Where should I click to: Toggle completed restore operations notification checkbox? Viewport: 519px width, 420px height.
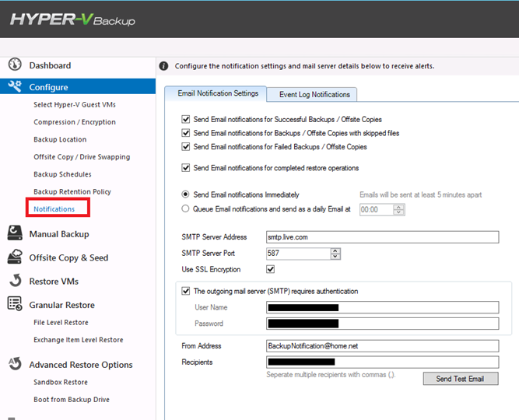pos(186,167)
